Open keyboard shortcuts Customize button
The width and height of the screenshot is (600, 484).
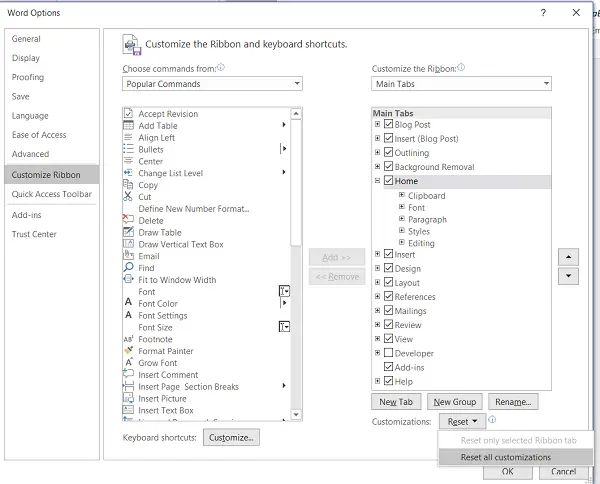pyautogui.click(x=231, y=437)
